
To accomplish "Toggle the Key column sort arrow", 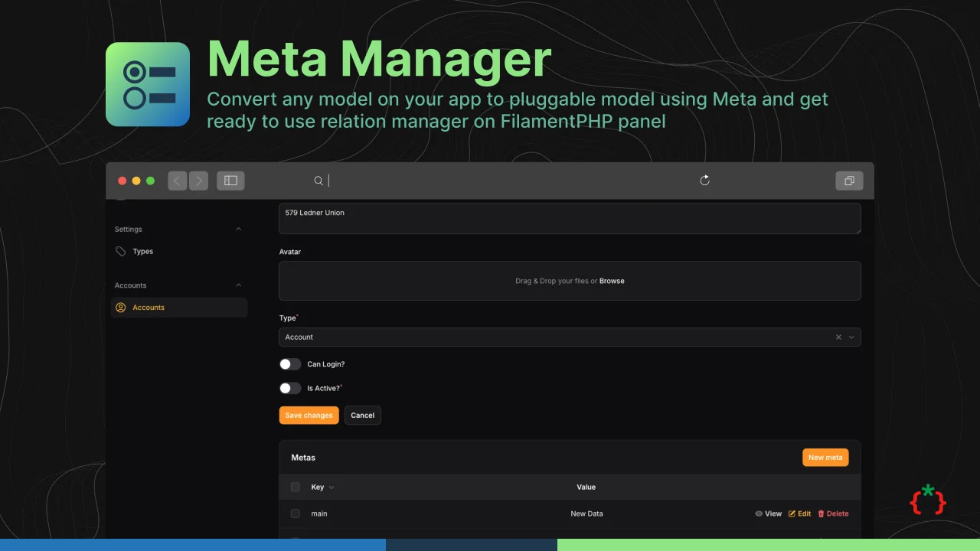I will point(331,487).
